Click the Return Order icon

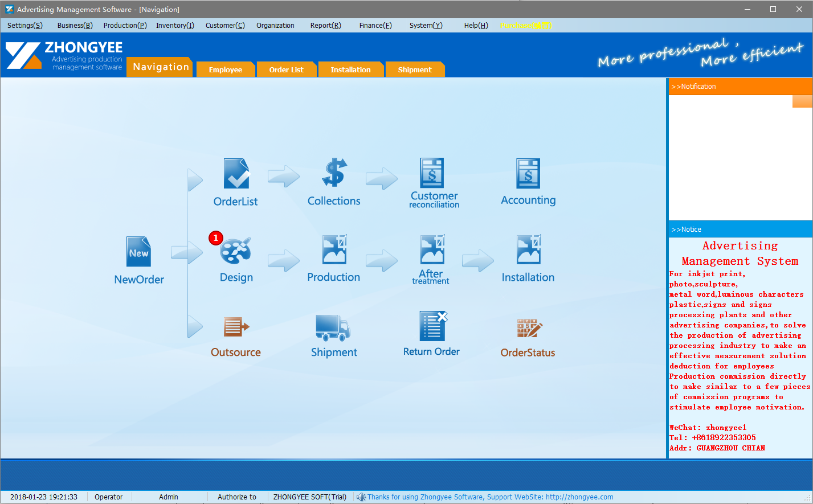[431, 327]
